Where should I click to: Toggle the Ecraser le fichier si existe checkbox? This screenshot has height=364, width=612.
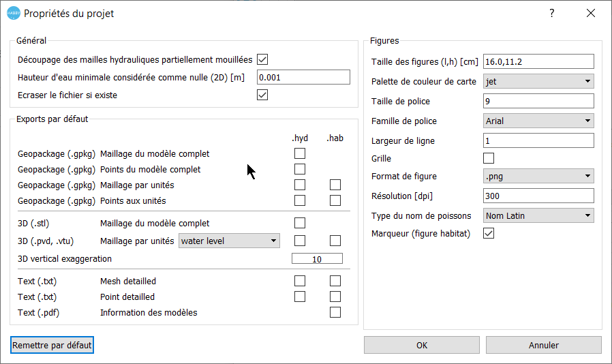[262, 95]
